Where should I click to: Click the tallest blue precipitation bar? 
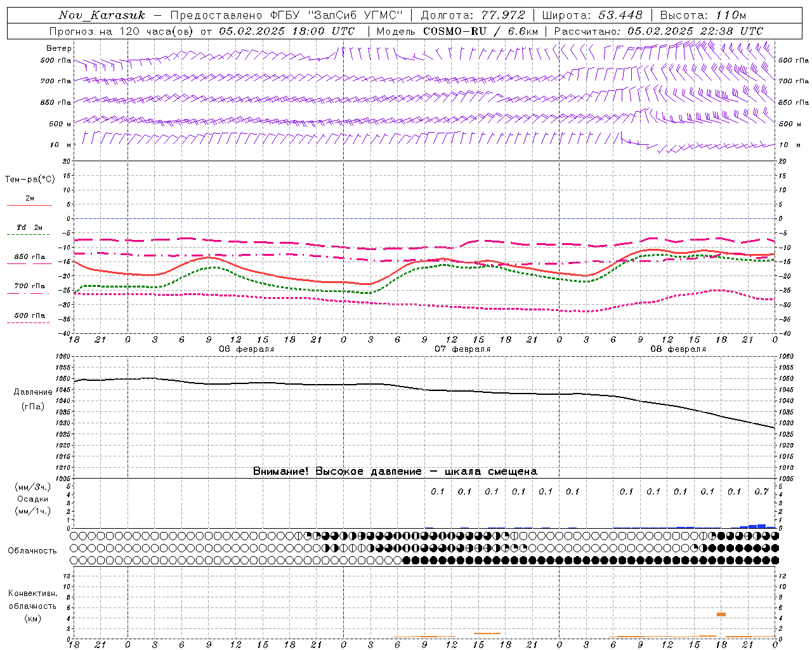[761, 526]
